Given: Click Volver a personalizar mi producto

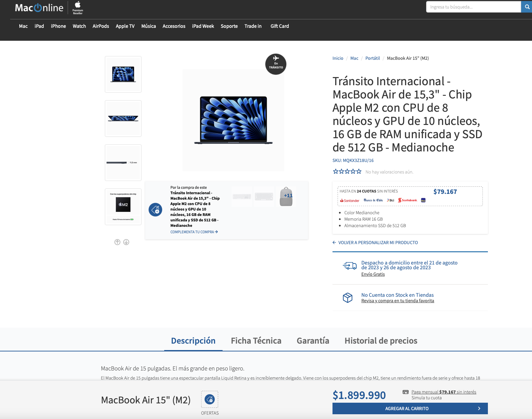Looking at the screenshot, I should (x=375, y=242).
